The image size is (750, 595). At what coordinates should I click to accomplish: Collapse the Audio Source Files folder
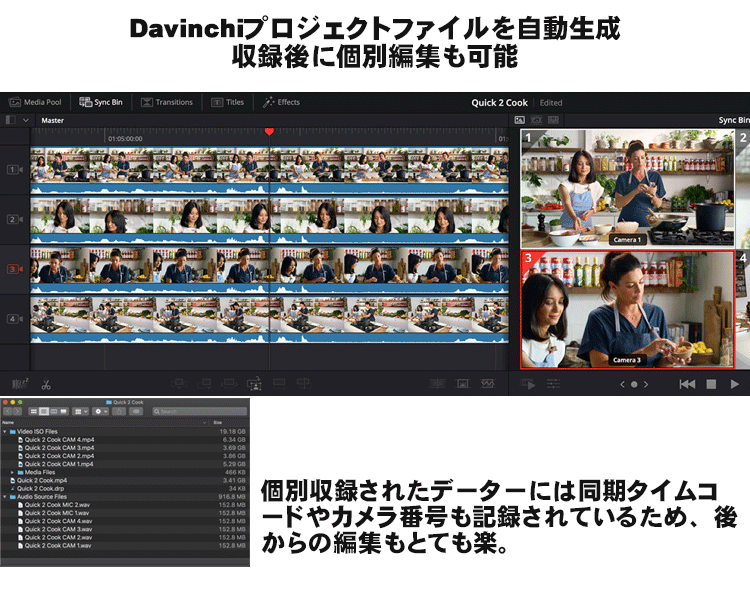click(5, 496)
